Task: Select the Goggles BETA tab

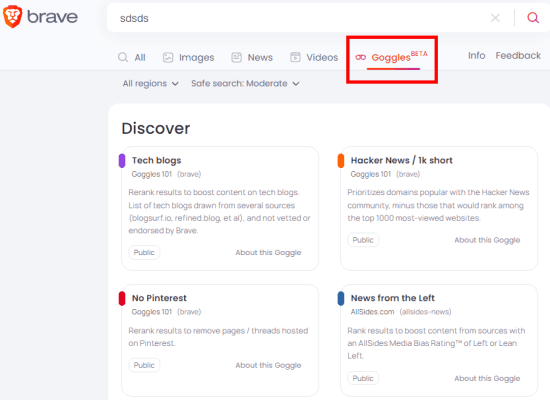Action: click(392, 57)
